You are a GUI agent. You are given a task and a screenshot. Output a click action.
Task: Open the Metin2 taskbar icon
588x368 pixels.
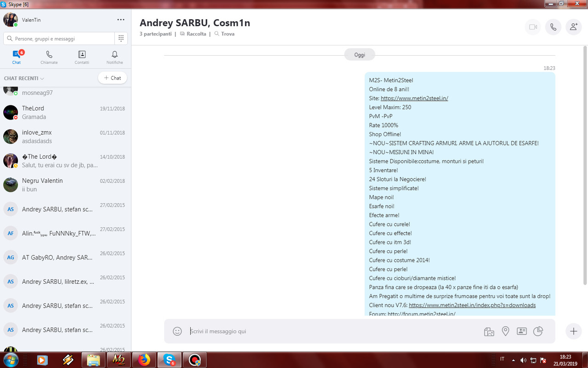[x=119, y=360]
